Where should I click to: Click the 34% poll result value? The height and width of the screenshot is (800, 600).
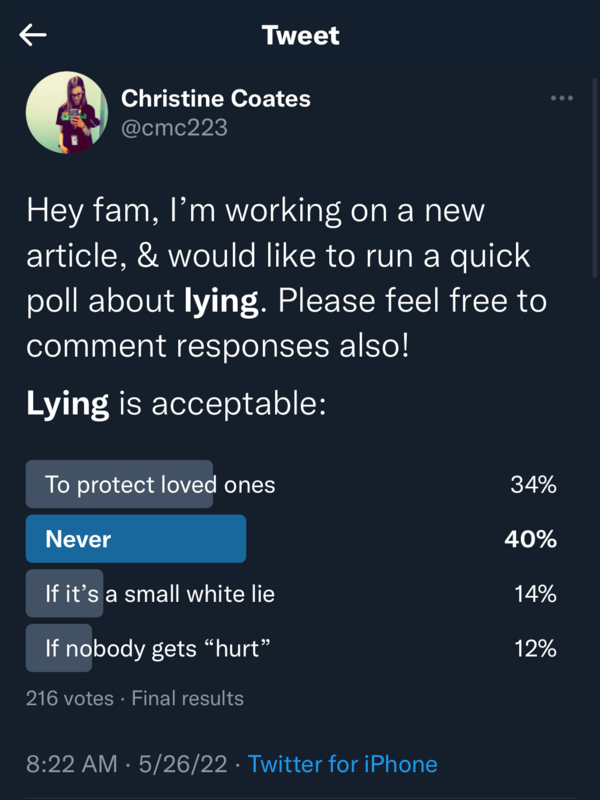[x=533, y=485]
